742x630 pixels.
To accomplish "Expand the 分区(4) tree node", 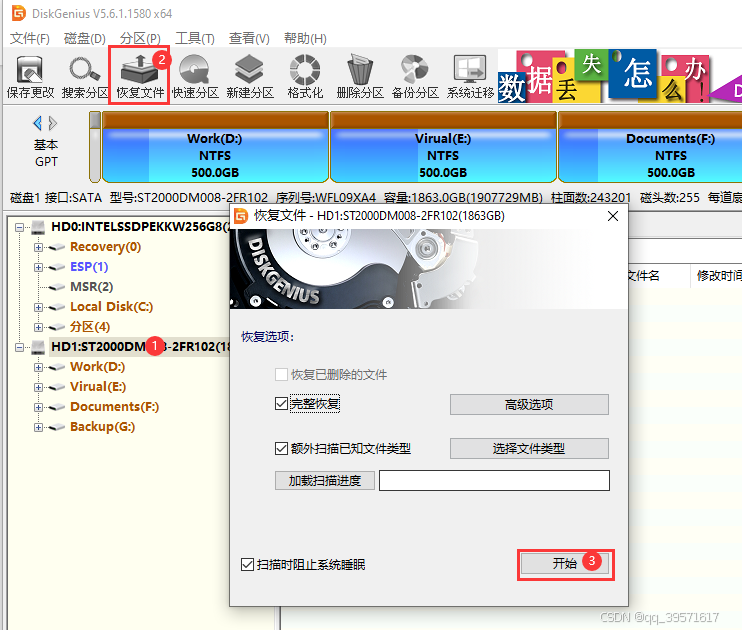I will coord(38,327).
